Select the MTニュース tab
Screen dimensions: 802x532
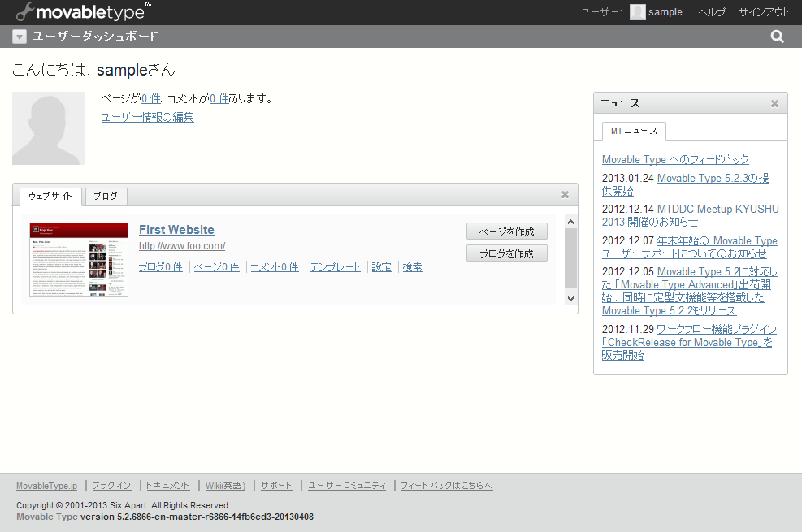[x=635, y=131]
